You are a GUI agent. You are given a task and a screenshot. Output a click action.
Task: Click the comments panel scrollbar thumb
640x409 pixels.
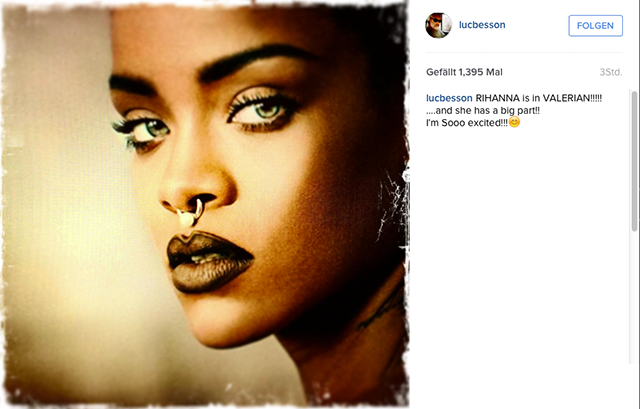point(634,161)
